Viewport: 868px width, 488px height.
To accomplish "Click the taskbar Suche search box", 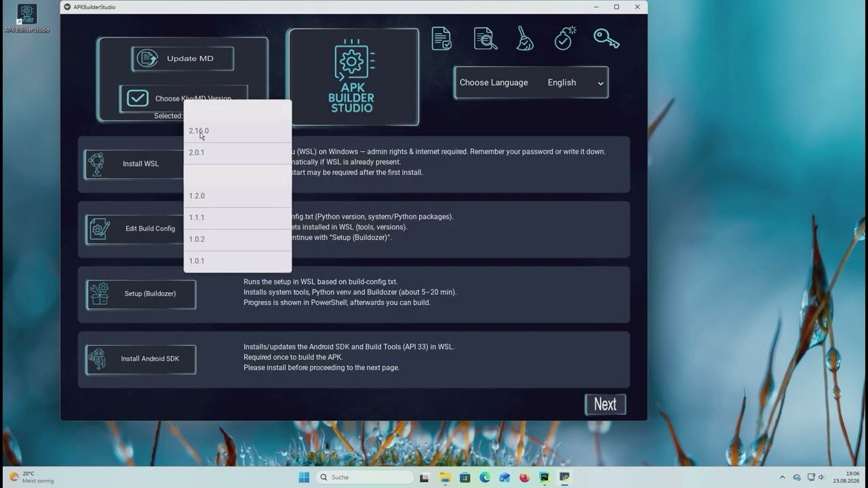I will pyautogui.click(x=365, y=477).
